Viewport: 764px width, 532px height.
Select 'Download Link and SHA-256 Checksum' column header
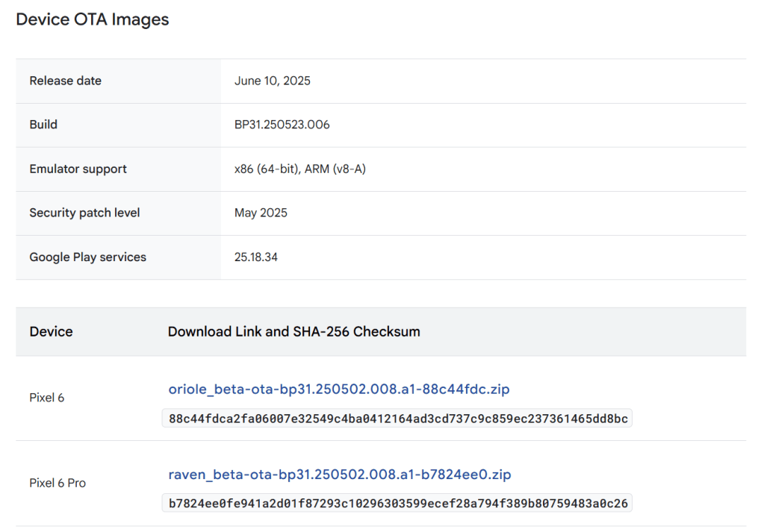tap(294, 332)
